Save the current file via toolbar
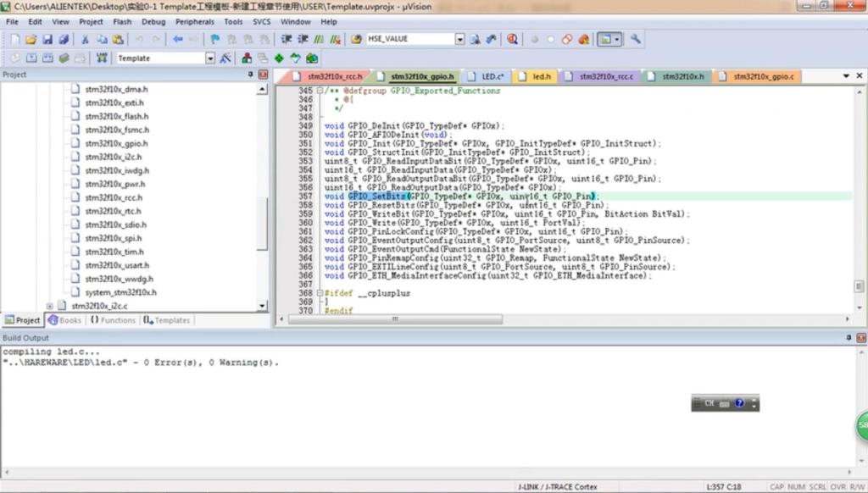The width and height of the screenshot is (868, 493). click(x=47, y=39)
